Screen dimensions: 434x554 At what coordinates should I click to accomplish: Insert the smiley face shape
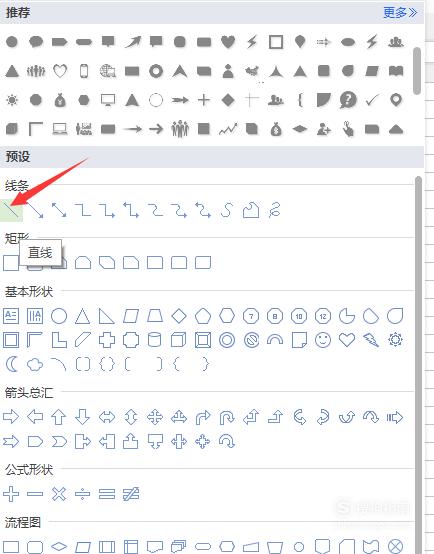point(323,340)
